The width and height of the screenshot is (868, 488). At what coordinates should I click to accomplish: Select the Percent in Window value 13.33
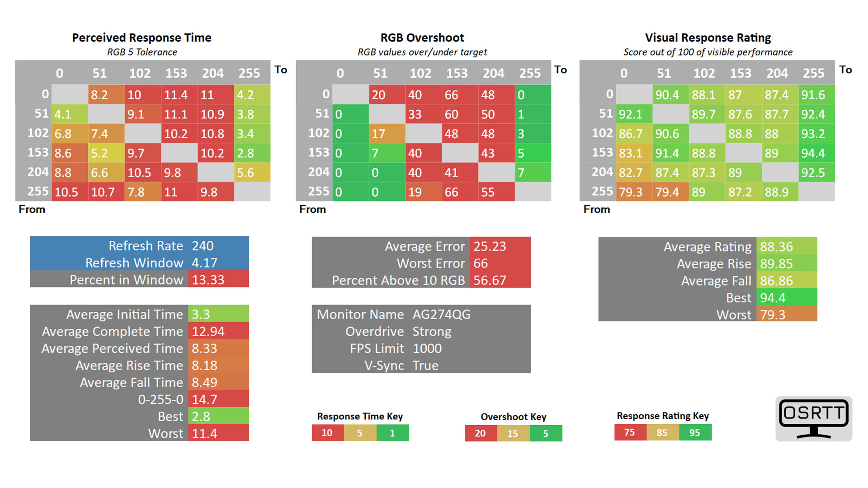(208, 280)
